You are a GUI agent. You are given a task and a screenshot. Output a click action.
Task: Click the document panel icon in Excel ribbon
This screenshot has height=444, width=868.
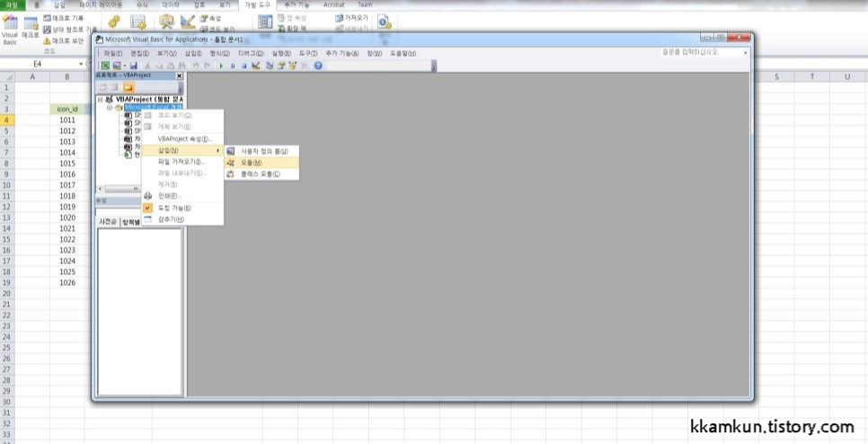(x=385, y=22)
